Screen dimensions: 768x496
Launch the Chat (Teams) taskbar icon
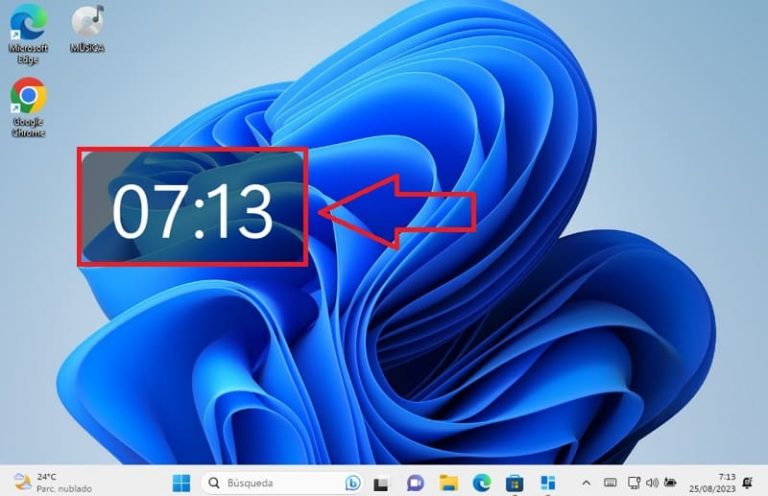click(415, 483)
